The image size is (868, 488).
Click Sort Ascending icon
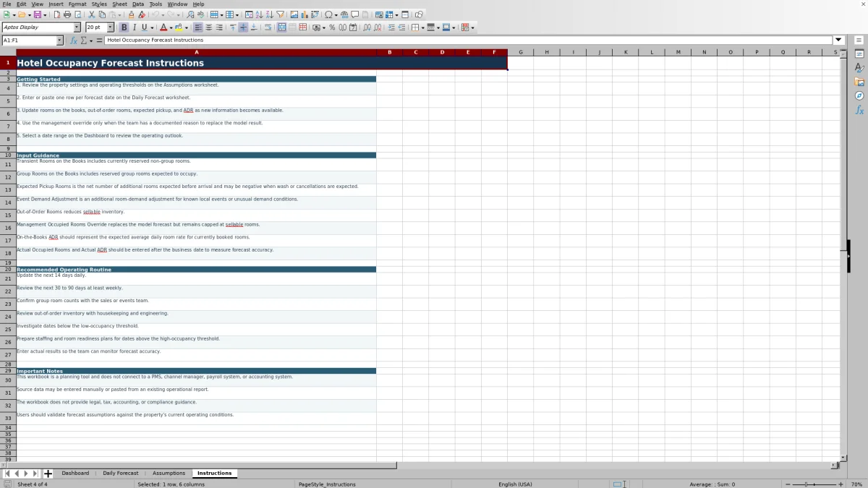(259, 14)
